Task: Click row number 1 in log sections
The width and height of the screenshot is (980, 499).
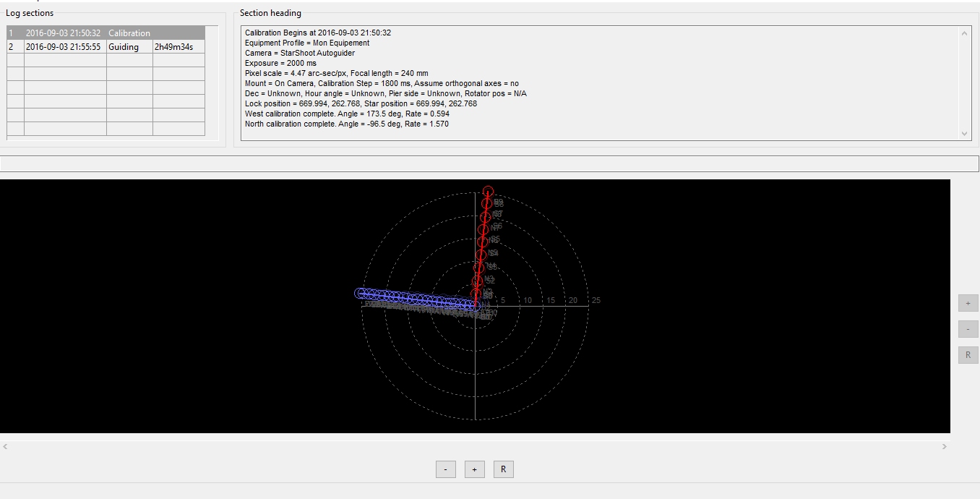Action: [16, 33]
